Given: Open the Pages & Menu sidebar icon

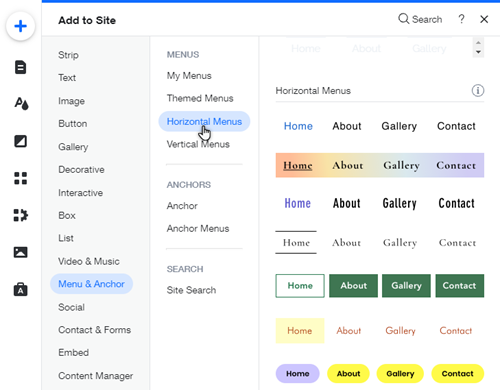Looking at the screenshot, I should (21, 67).
